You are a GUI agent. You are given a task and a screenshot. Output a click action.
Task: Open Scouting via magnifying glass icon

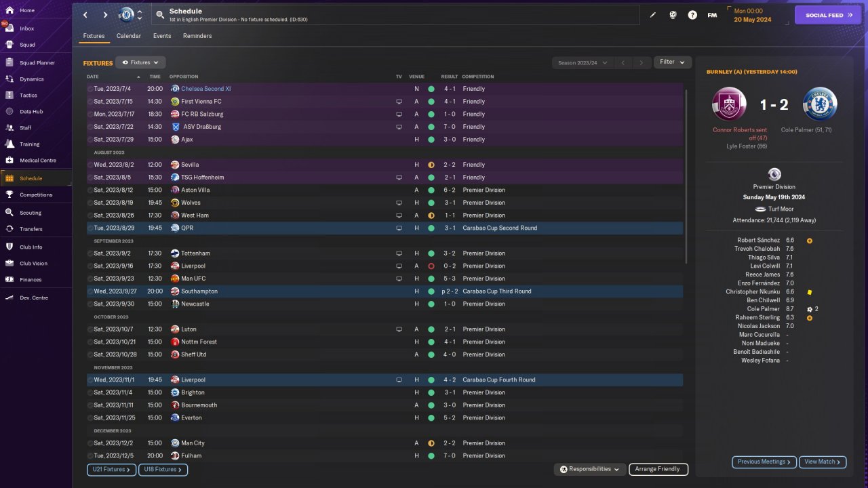[x=9, y=212]
